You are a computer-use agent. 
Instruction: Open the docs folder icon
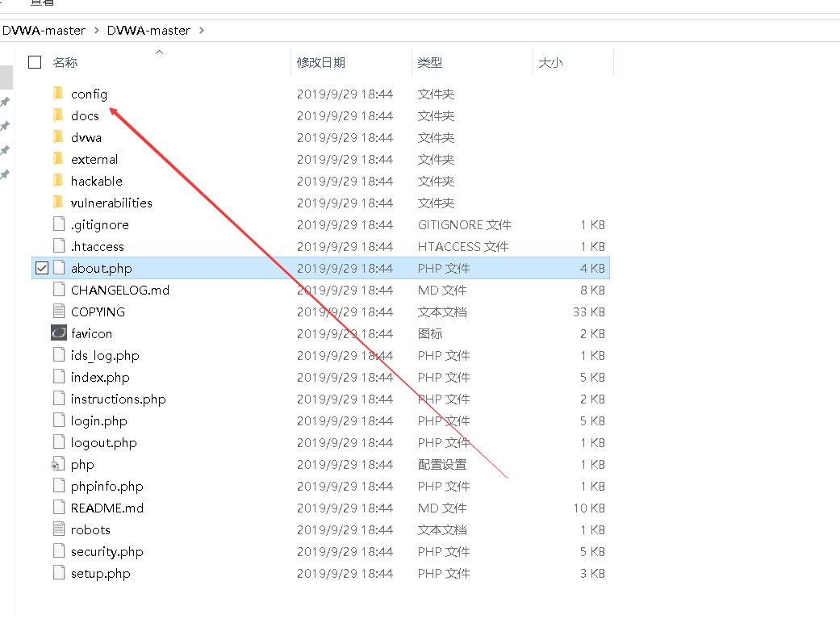click(58, 115)
